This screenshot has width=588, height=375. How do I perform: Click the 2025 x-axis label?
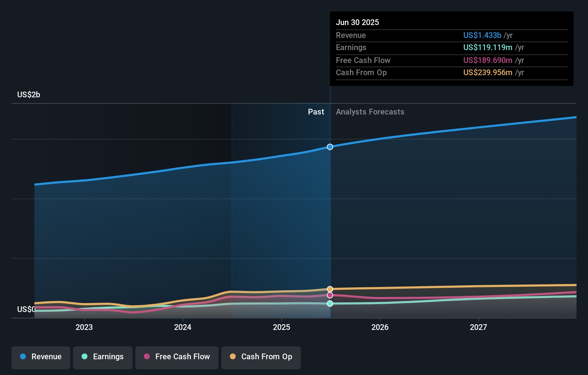coord(281,327)
